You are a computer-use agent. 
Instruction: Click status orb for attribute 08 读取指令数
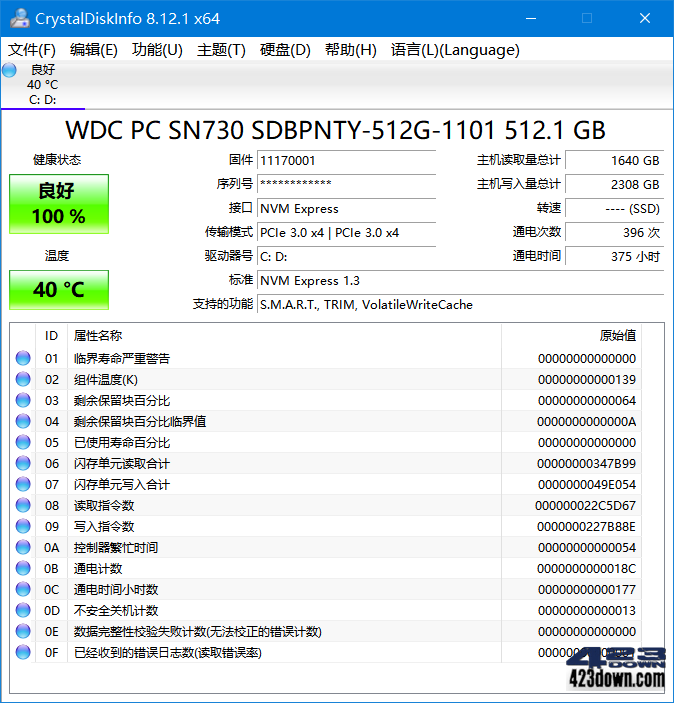[23, 505]
